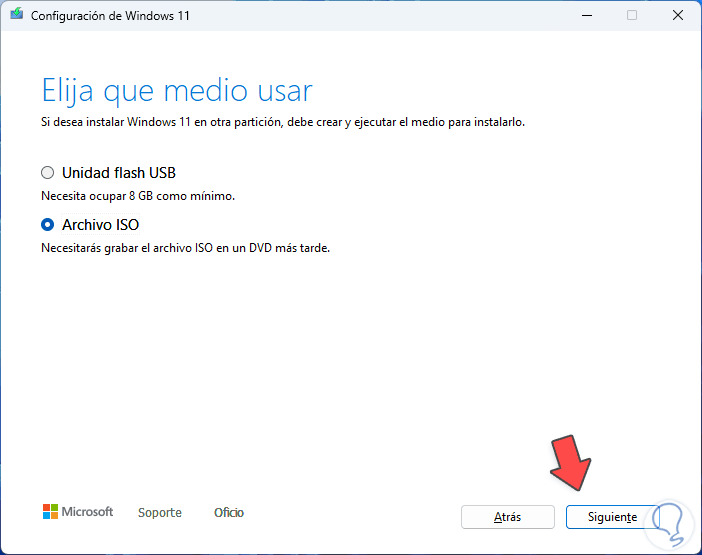Select the Unidad flash USB radio button
Viewport: 702px width, 555px height.
(x=47, y=173)
